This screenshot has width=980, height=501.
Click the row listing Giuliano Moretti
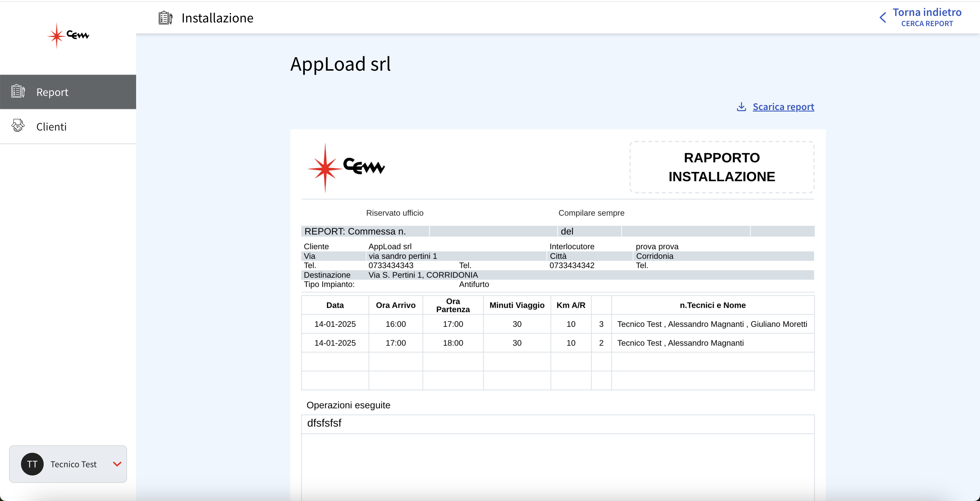click(x=558, y=324)
